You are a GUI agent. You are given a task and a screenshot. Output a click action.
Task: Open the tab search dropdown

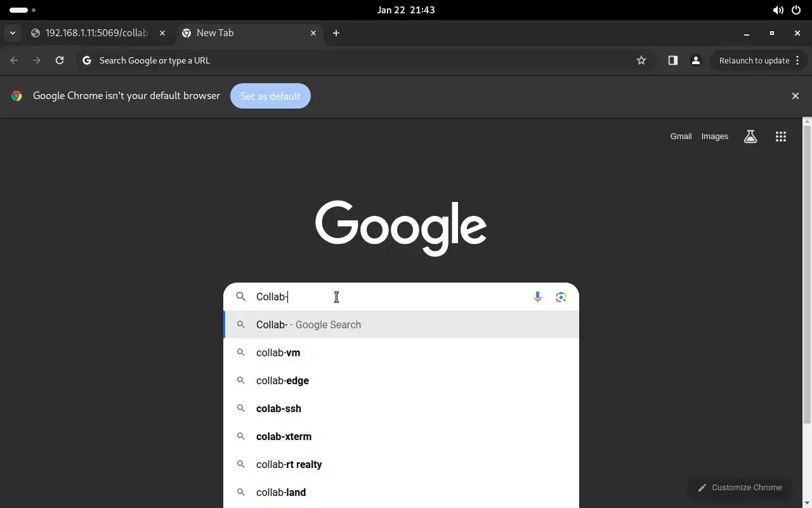13,33
